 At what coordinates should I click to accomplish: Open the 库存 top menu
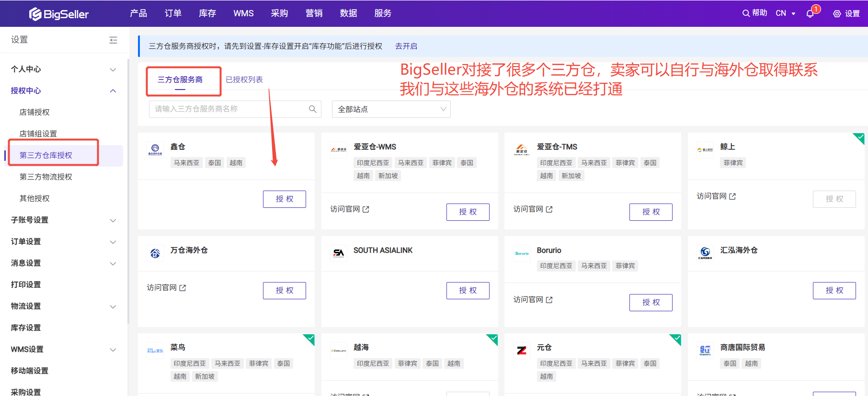click(x=207, y=13)
